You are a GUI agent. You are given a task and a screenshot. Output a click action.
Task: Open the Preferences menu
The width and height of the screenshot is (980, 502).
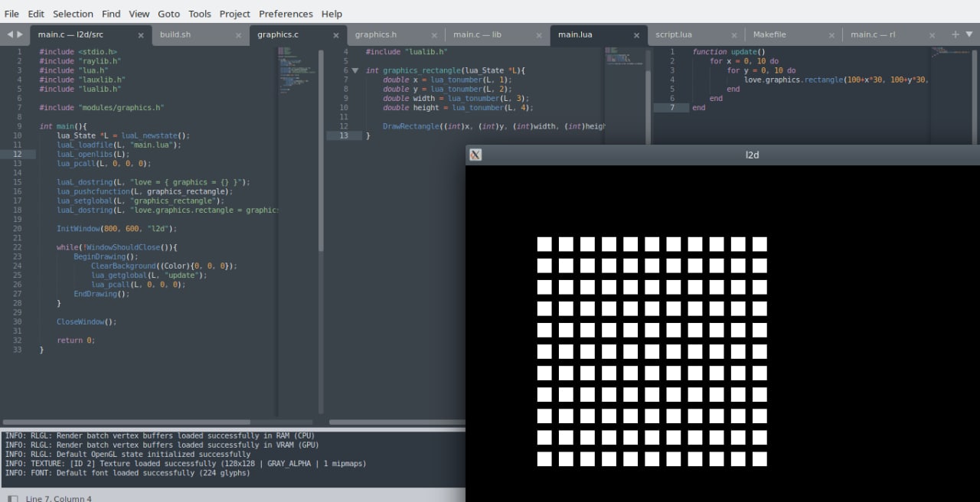(x=286, y=14)
